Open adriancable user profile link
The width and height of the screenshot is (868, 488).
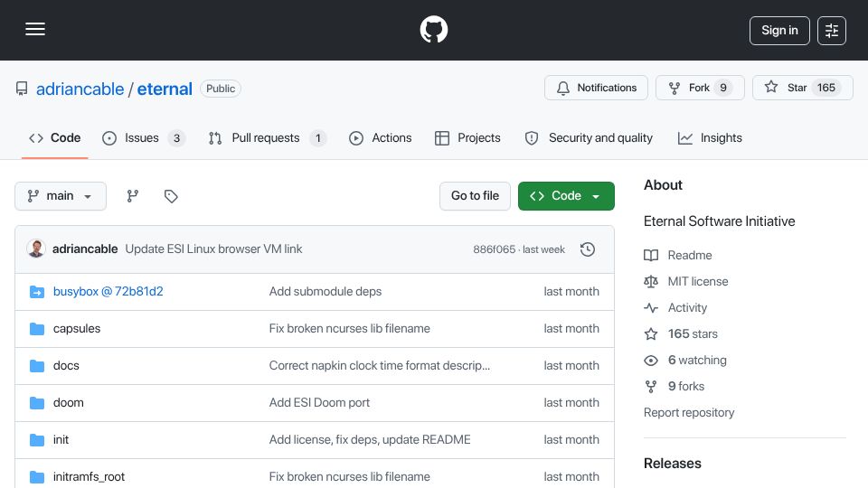click(x=80, y=89)
